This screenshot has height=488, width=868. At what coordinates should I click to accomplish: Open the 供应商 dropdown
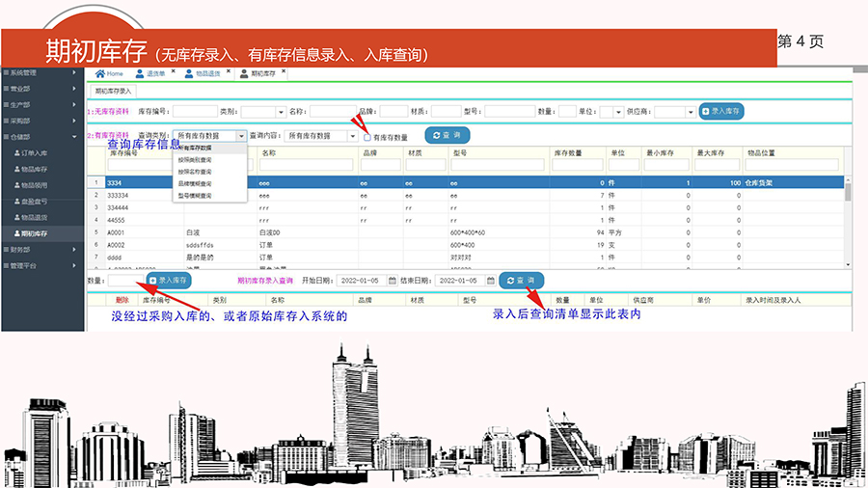[x=690, y=112]
